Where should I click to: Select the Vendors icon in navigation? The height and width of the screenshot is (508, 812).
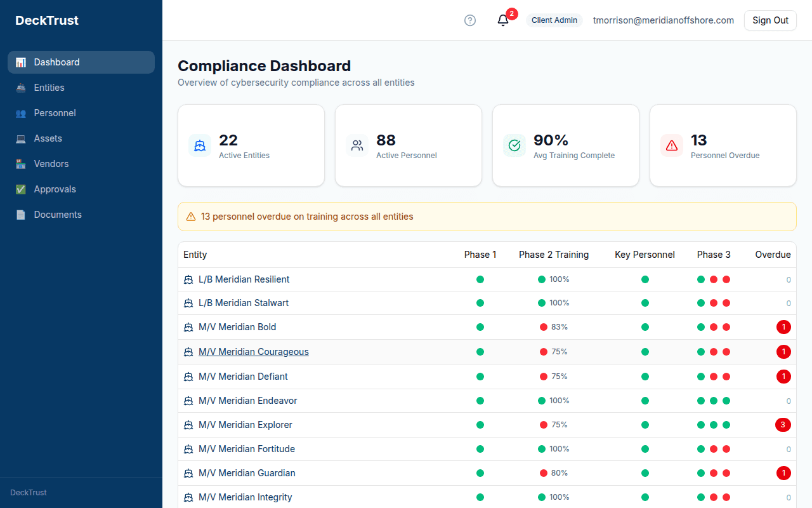pos(22,164)
